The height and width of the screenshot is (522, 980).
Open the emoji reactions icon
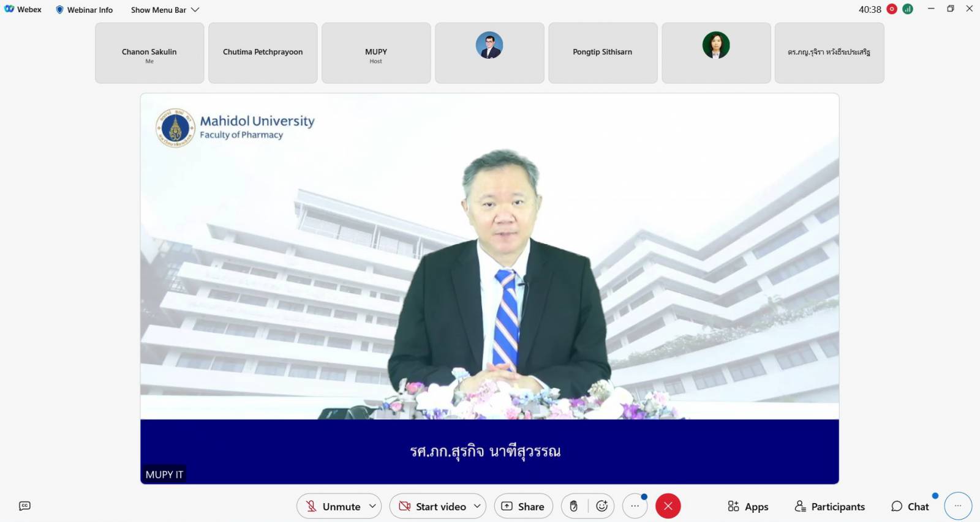(x=601, y=506)
